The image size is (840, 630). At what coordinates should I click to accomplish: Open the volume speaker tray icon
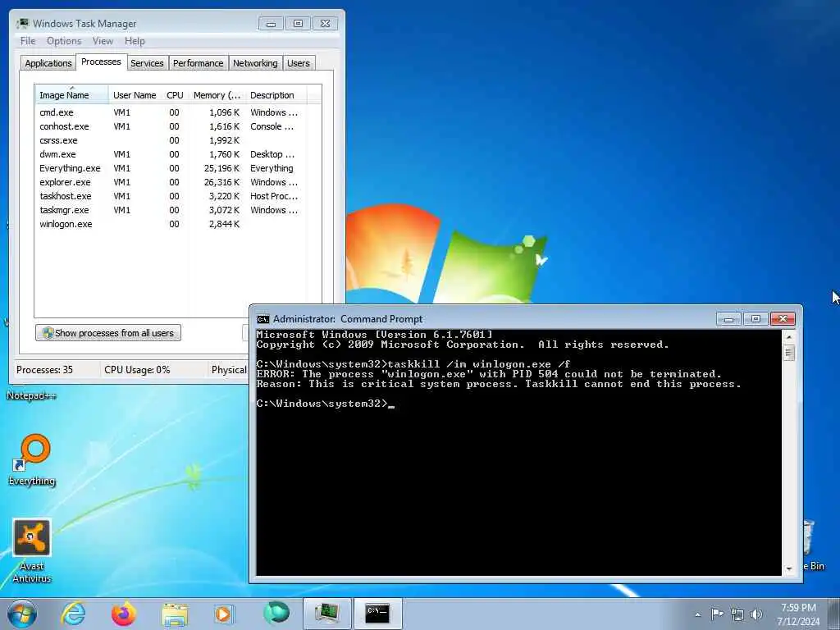[x=756, y=614]
